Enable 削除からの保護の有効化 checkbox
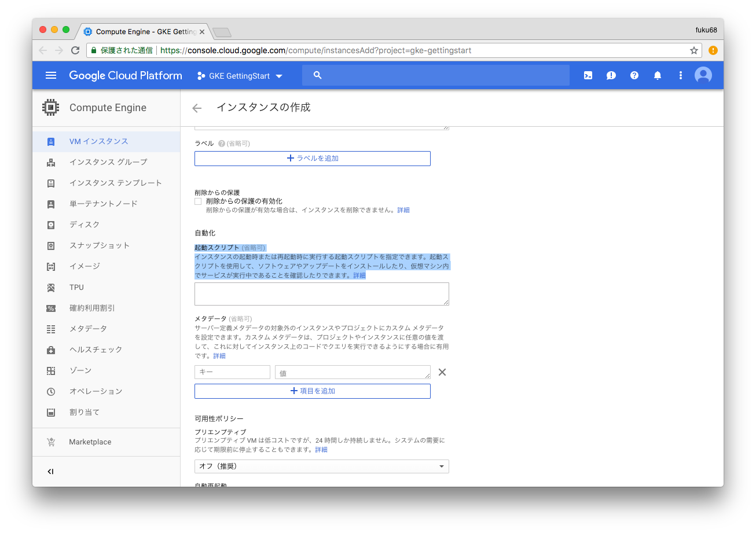The width and height of the screenshot is (756, 533). click(197, 201)
